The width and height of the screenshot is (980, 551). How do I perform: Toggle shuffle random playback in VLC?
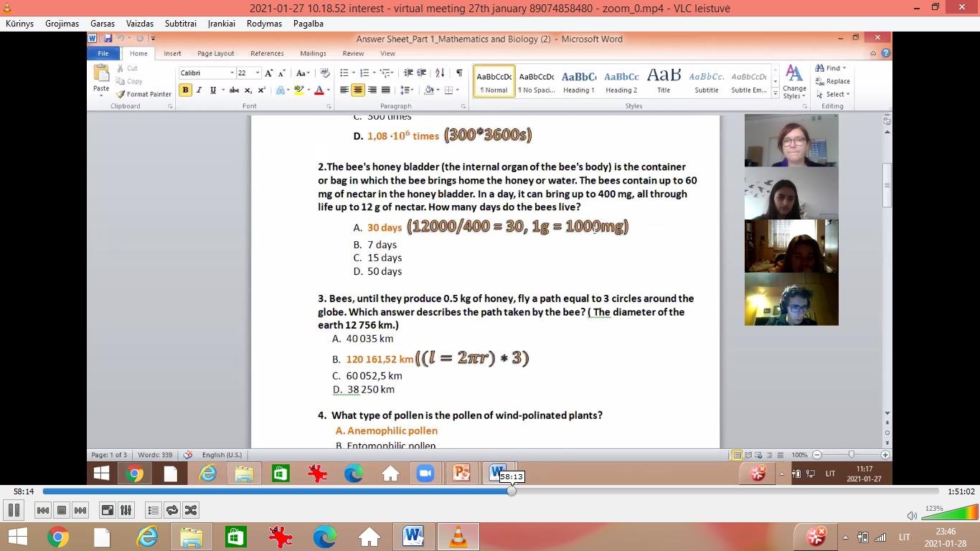click(x=191, y=510)
